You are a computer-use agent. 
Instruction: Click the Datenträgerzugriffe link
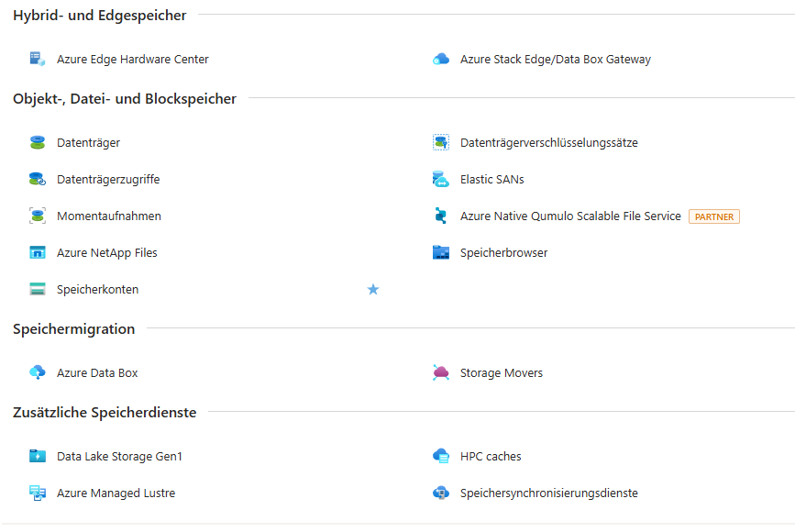point(109,179)
